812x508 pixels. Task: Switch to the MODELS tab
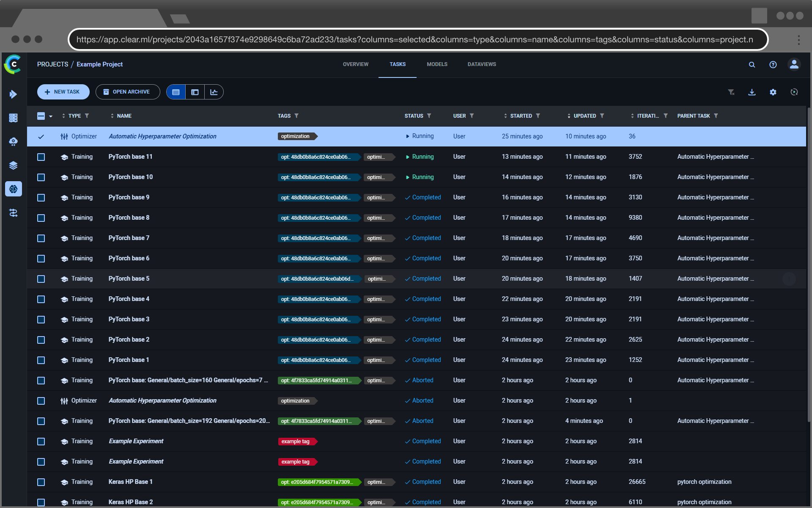coord(437,64)
